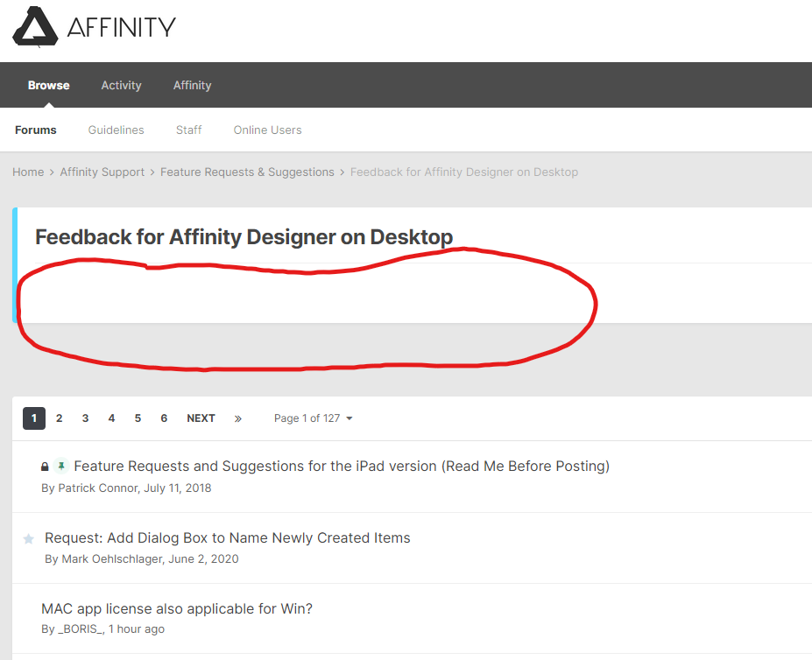Viewport: 812px width, 660px height.
Task: Click the June 2, 2020 date
Action: (x=203, y=559)
